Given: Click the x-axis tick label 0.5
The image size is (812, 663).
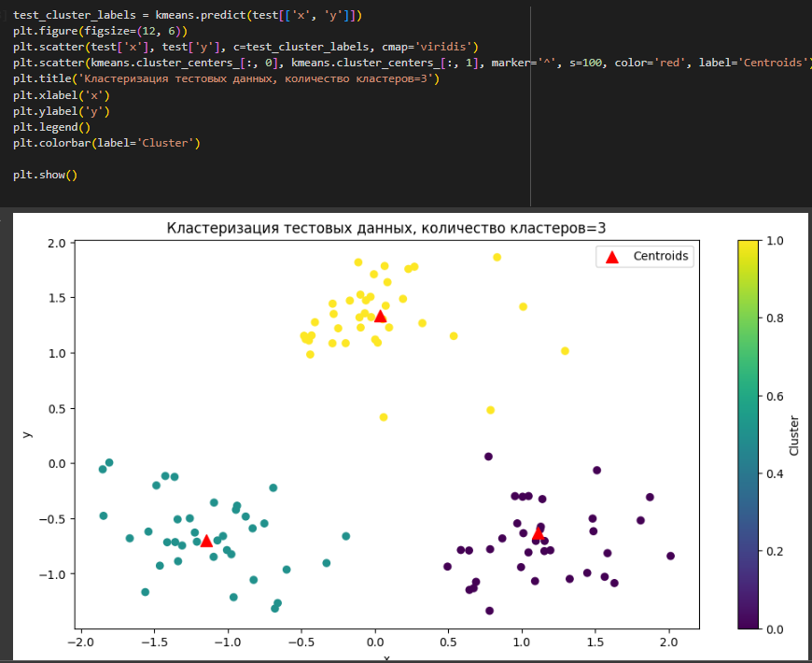Looking at the screenshot, I should click(x=448, y=642).
